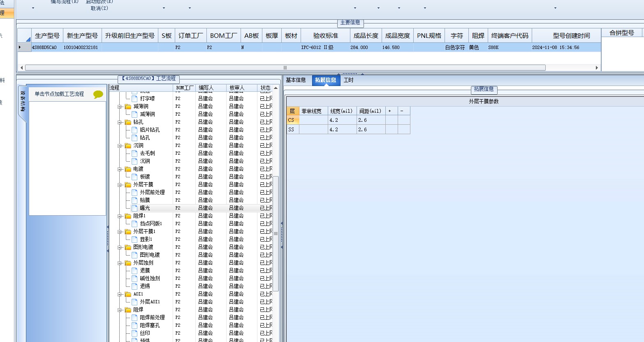
Task: Click the 沉铜 folder icon
Action: (128, 146)
